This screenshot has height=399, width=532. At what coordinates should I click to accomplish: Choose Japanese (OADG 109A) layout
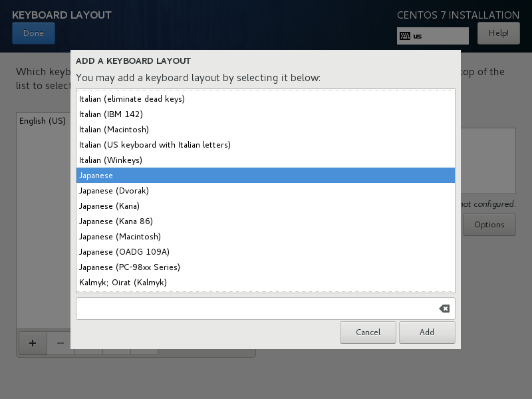tap(265, 252)
